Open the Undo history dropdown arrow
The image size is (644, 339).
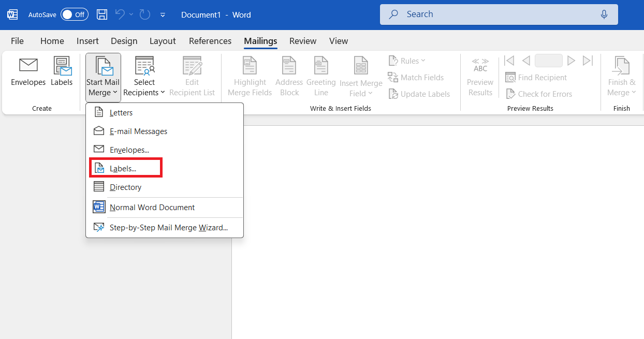131,14
